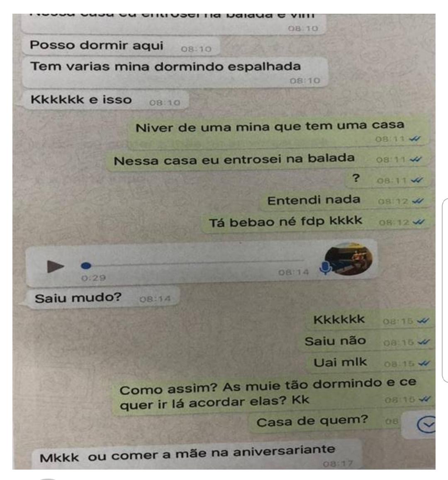
Task: Select the '?' sent message
Action: pos(387,179)
